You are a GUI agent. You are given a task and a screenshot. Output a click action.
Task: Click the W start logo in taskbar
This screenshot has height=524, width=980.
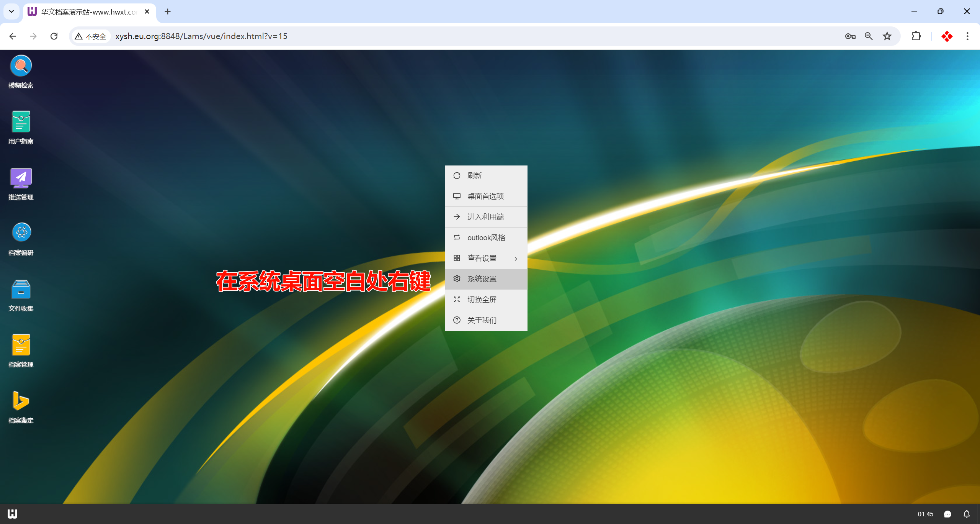coord(12,514)
